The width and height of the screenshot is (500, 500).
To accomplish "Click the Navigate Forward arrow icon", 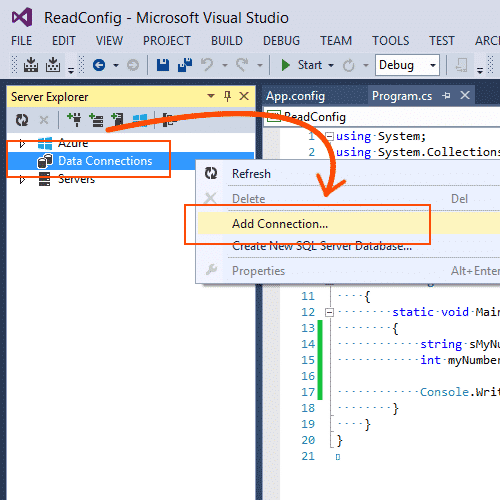I will tap(133, 65).
